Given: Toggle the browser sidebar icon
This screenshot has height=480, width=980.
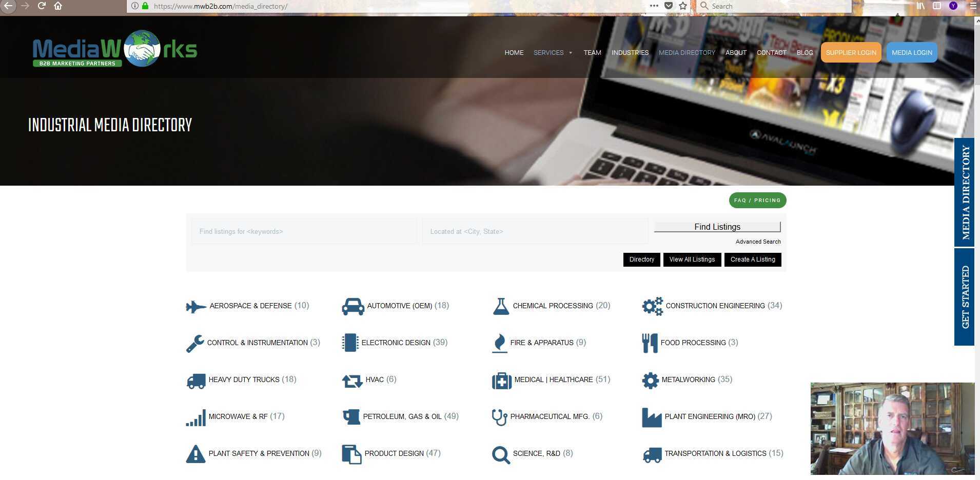Looking at the screenshot, I should coord(937,6).
